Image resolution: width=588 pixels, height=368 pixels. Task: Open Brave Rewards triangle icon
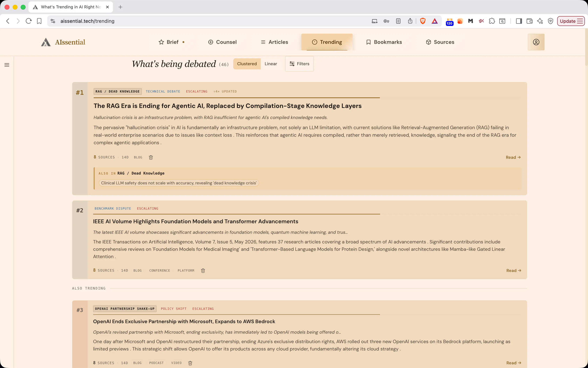(x=435, y=21)
